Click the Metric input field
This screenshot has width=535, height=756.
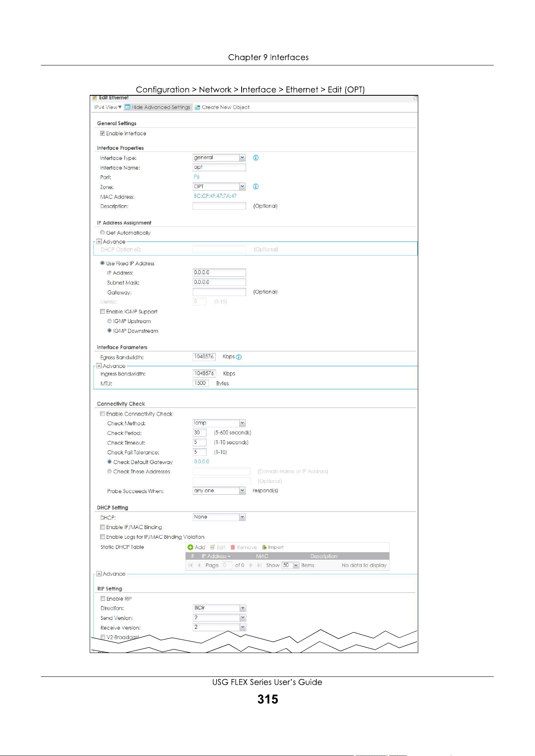[x=200, y=302]
